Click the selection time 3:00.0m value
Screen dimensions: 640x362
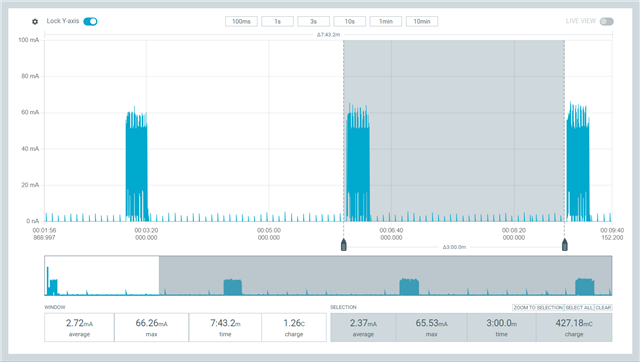[502, 323]
